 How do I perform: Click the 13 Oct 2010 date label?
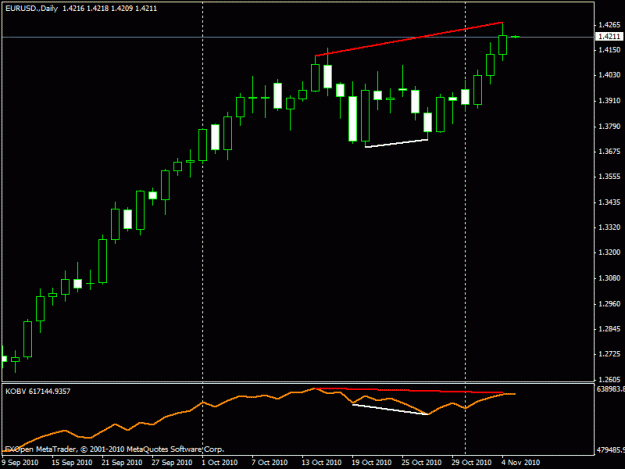coord(321,462)
